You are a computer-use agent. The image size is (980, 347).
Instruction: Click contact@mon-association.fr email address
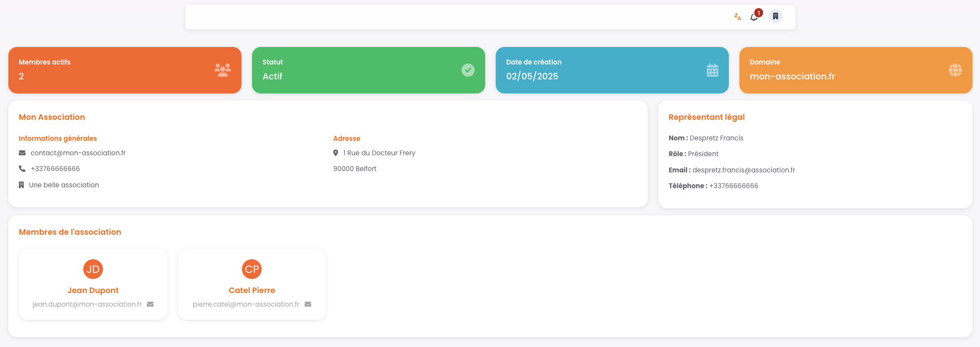click(78, 153)
